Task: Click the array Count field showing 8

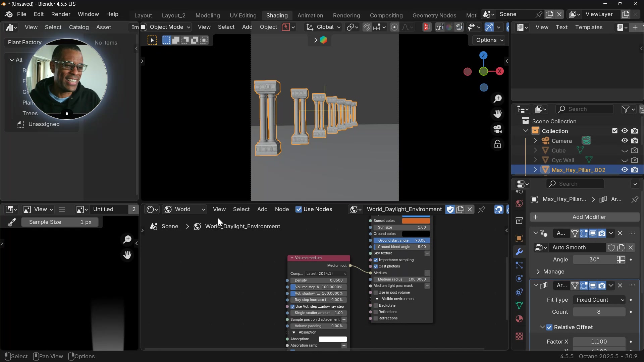Action: pyautogui.click(x=599, y=312)
